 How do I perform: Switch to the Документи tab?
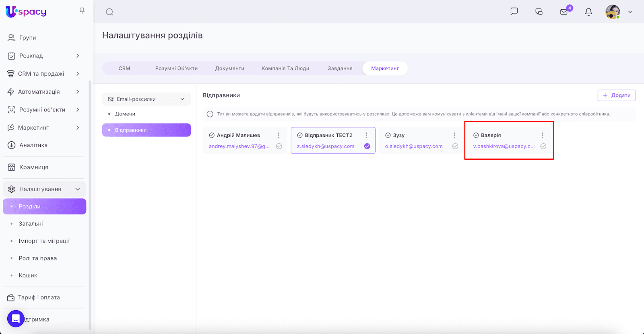pyautogui.click(x=229, y=68)
